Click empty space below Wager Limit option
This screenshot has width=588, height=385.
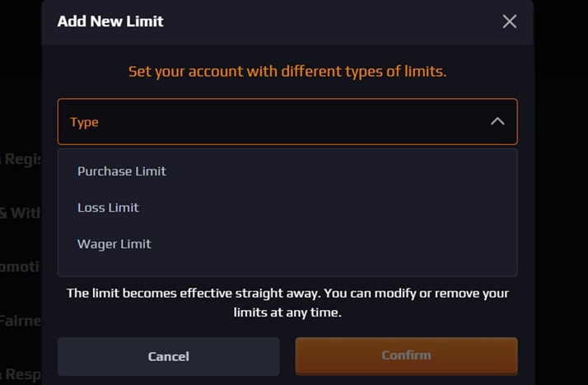point(287,267)
